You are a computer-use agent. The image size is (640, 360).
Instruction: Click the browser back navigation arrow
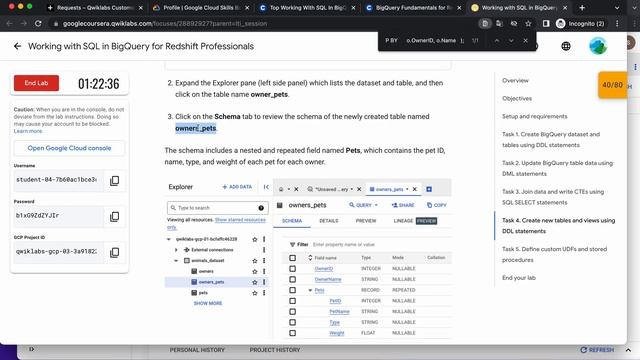9,24
